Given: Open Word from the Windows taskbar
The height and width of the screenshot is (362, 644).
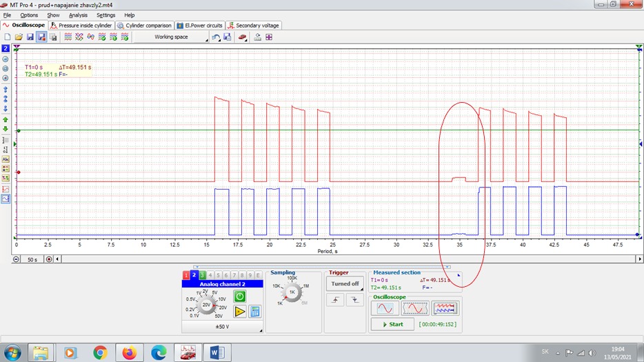Looking at the screenshot, I should 218,353.
